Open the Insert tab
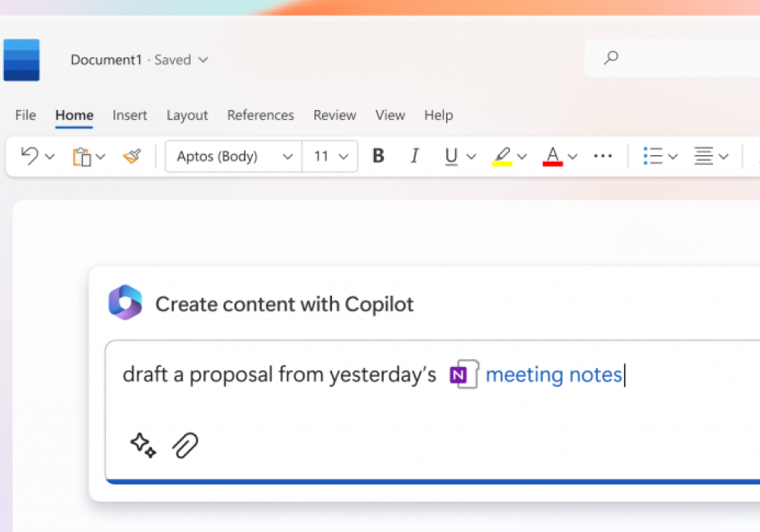760x532 pixels. click(x=130, y=116)
